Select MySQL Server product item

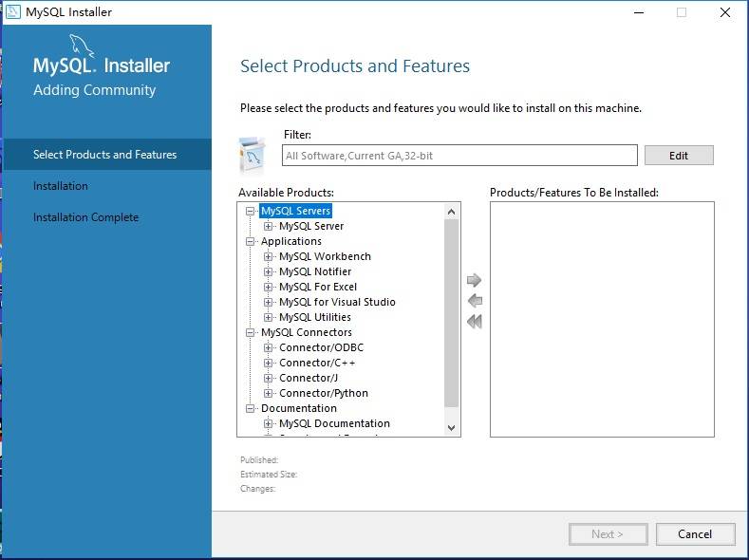311,226
